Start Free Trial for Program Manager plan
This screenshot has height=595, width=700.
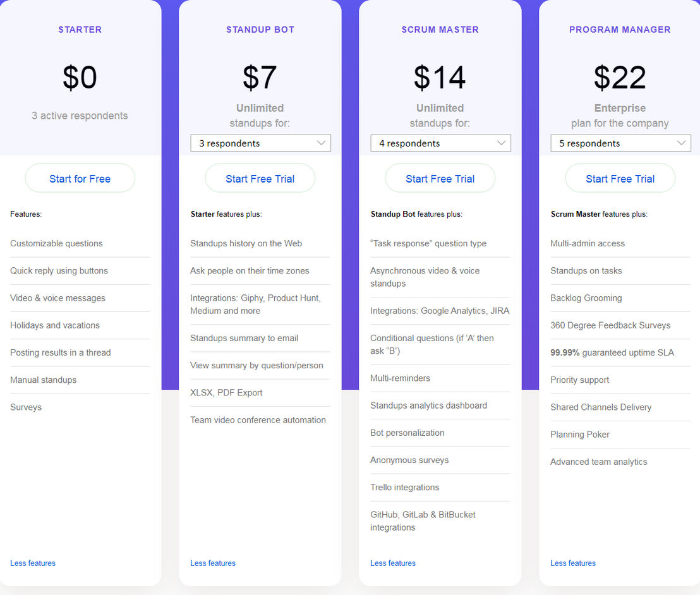[620, 179]
